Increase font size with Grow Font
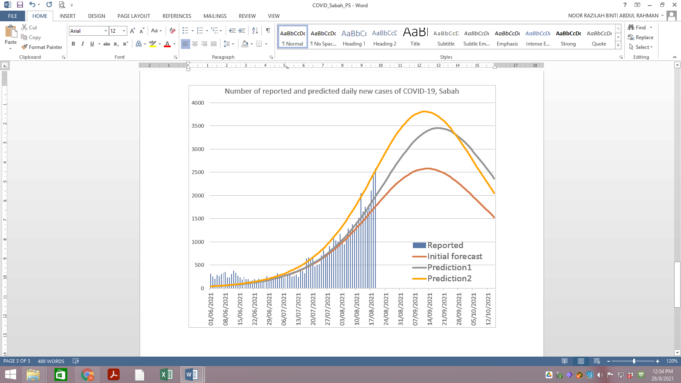The width and height of the screenshot is (681, 383). 132,31
